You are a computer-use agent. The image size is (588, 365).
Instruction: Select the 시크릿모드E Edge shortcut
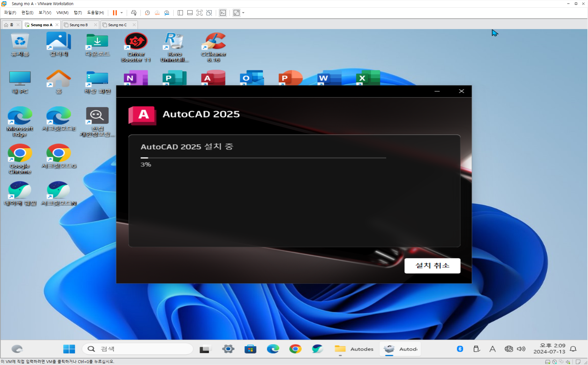[59, 119]
